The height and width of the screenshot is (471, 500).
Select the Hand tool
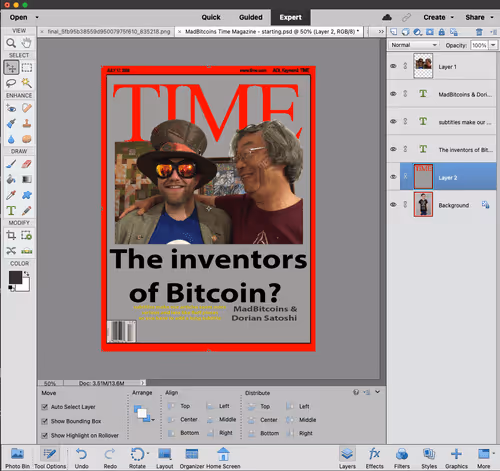26,43
